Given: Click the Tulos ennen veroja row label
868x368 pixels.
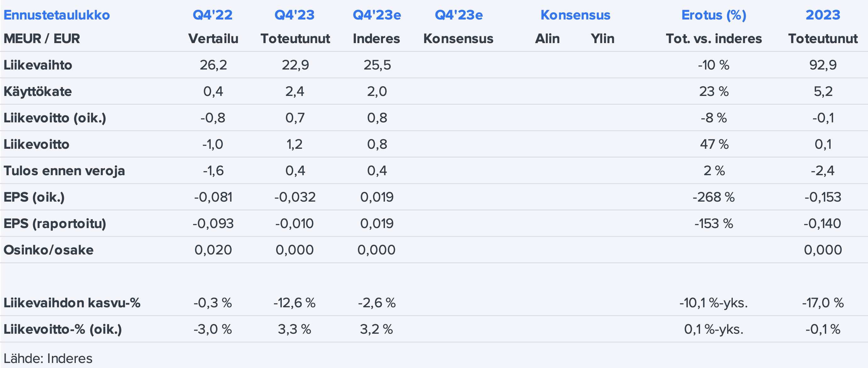Looking at the screenshot, I should click(x=64, y=171).
